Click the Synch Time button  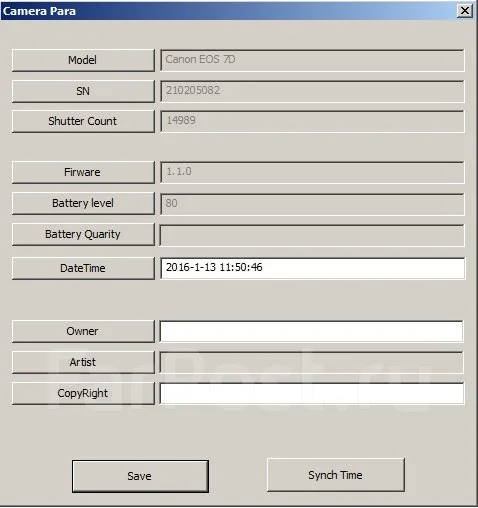[336, 475]
